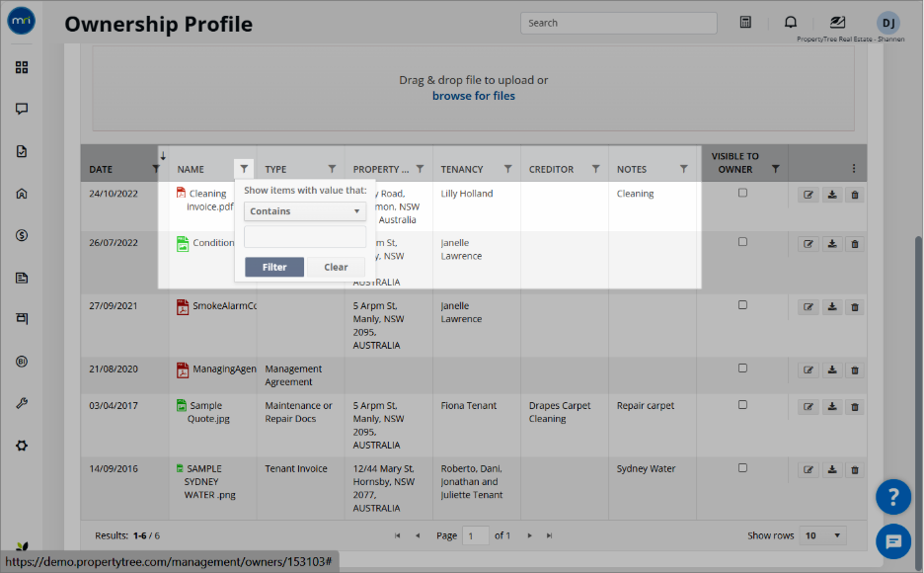Download the Cleaning invoice.pdf document

tap(832, 195)
